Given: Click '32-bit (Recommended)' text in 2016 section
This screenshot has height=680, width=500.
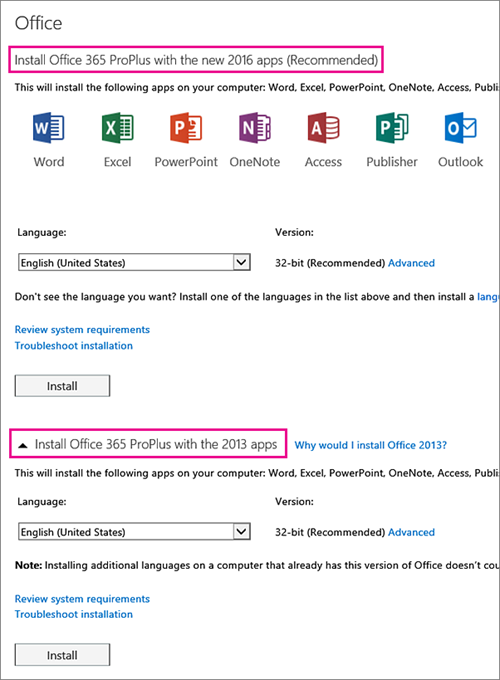Looking at the screenshot, I should tap(330, 263).
